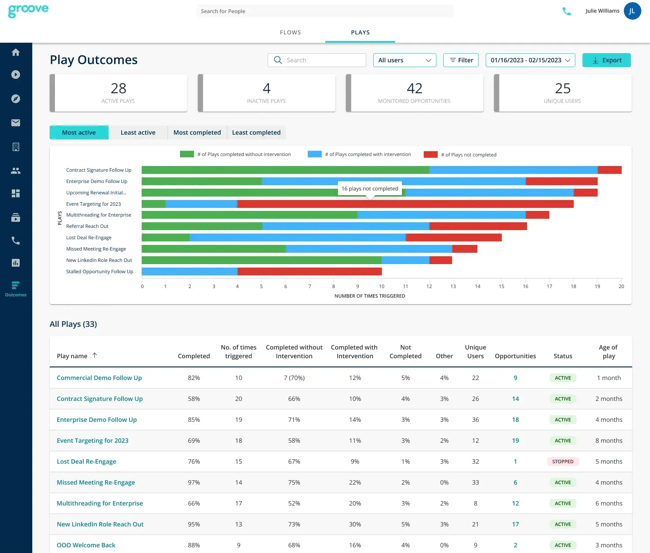The image size is (650, 553).
Task: Click the Play Outcomes search field
Action: point(317,60)
